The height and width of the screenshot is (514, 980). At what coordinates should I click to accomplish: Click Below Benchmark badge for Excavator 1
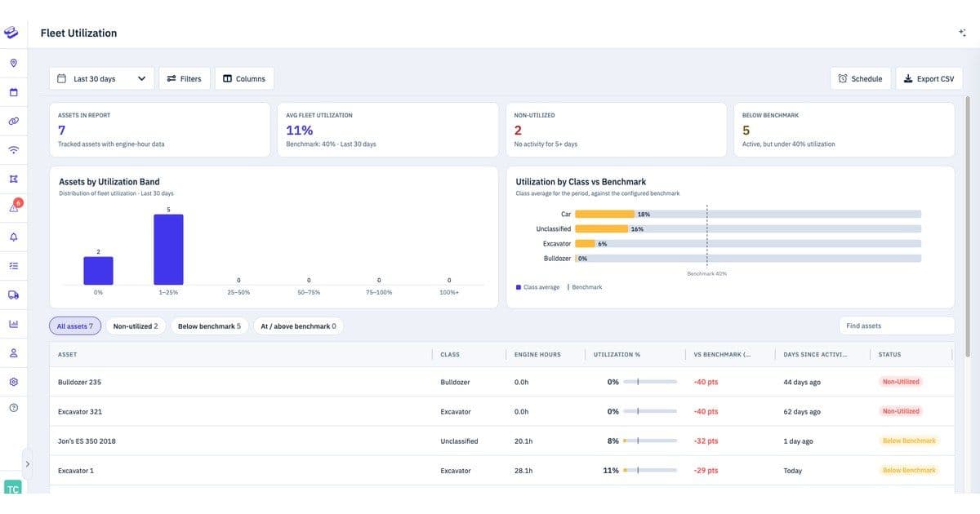point(909,470)
